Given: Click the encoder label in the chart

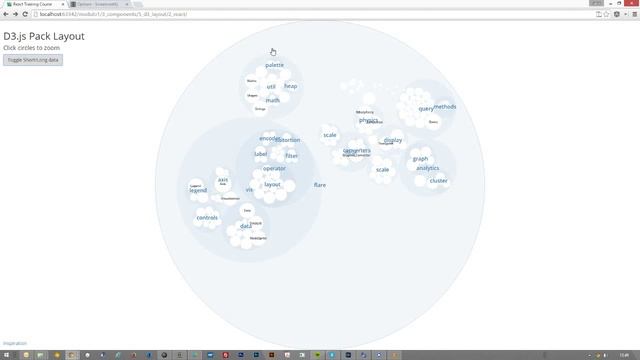Looking at the screenshot, I should click(269, 138).
